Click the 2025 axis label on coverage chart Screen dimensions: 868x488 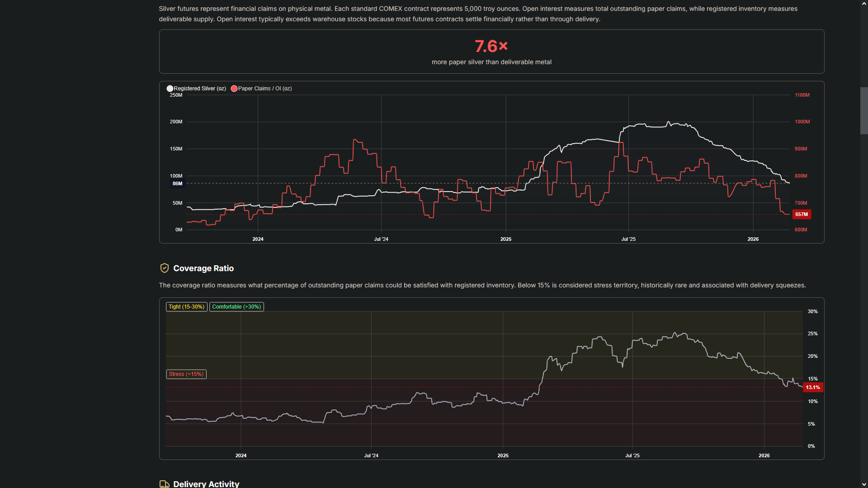click(503, 455)
